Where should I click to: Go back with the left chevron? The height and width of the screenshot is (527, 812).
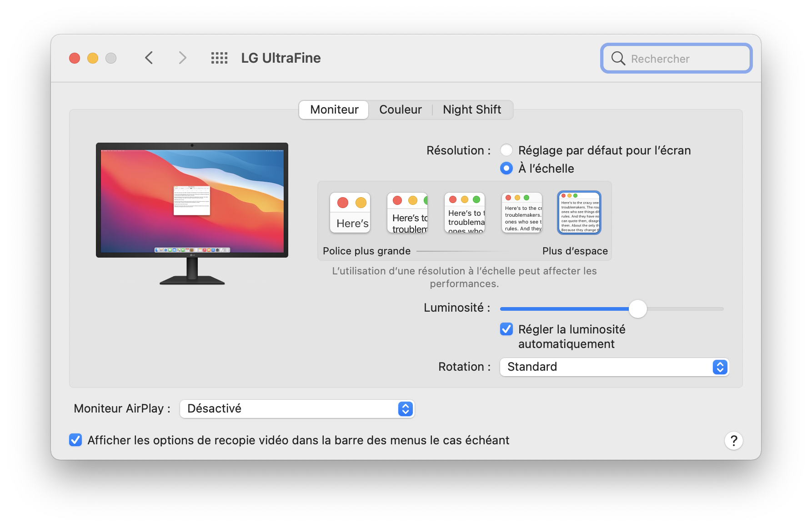[x=149, y=58]
